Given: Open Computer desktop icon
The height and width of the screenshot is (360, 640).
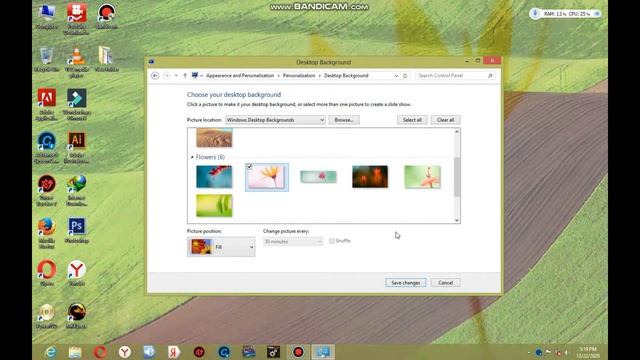Looking at the screenshot, I should tap(47, 16).
